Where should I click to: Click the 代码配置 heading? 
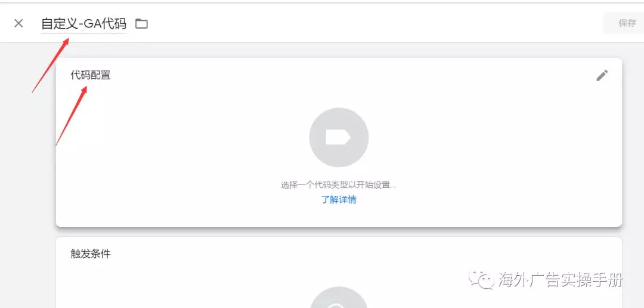pyautogui.click(x=91, y=75)
